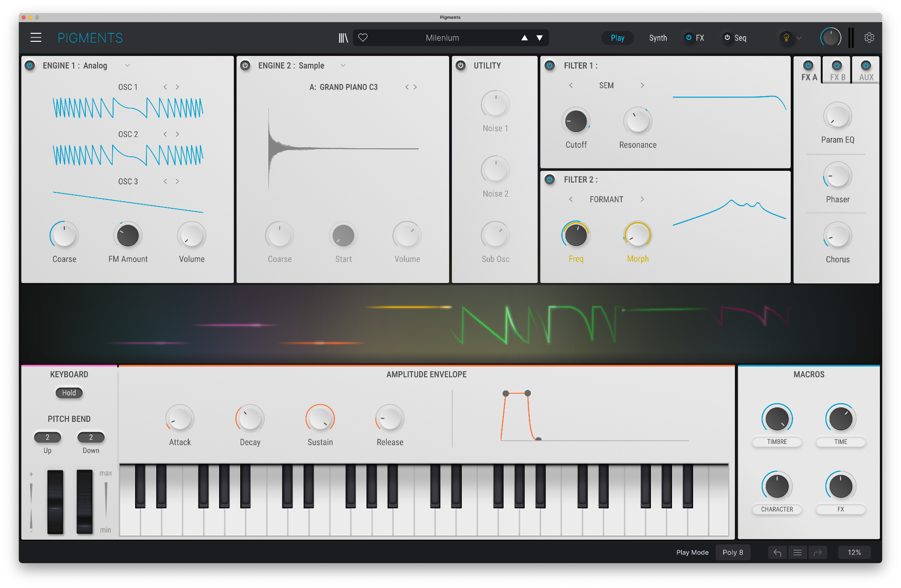Switch to the Synth tab
The height and width of the screenshot is (588, 901).
tap(657, 38)
